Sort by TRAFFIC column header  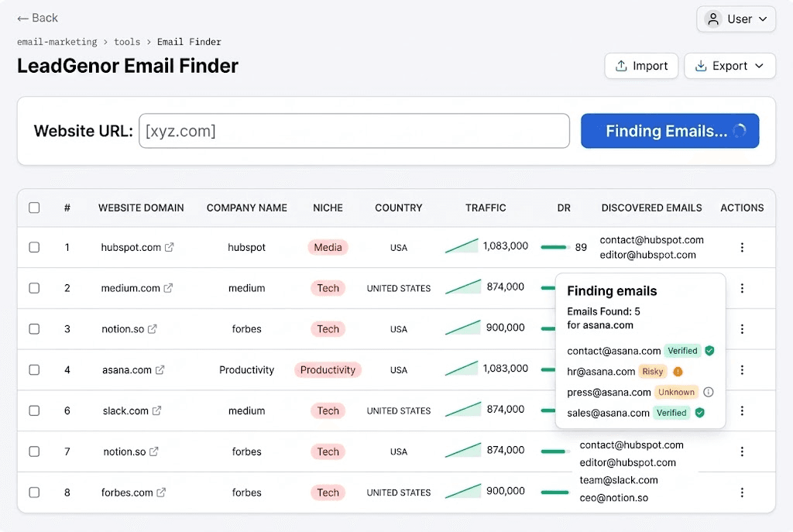point(486,208)
